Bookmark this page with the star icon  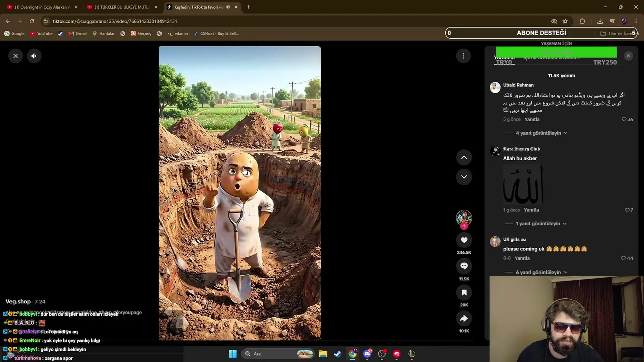[565, 21]
